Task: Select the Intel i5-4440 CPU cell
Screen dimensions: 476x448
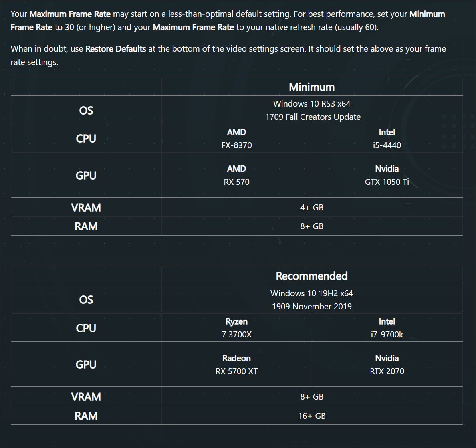Action: 387,139
